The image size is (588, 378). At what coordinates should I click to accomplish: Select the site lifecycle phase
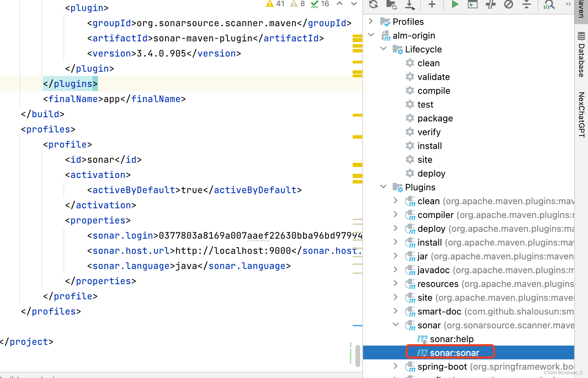pyautogui.click(x=425, y=160)
